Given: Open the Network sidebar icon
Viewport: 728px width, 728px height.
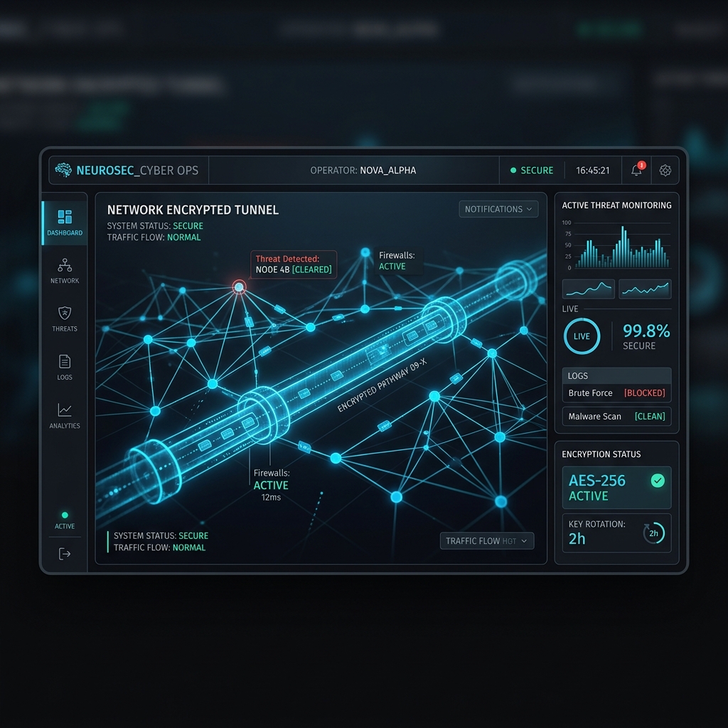Looking at the screenshot, I should (x=65, y=265).
